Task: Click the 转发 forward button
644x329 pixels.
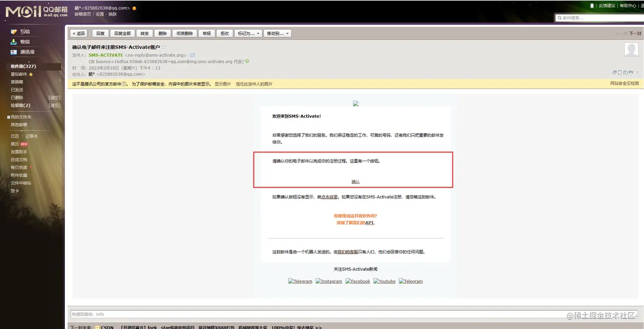Action: click(145, 33)
